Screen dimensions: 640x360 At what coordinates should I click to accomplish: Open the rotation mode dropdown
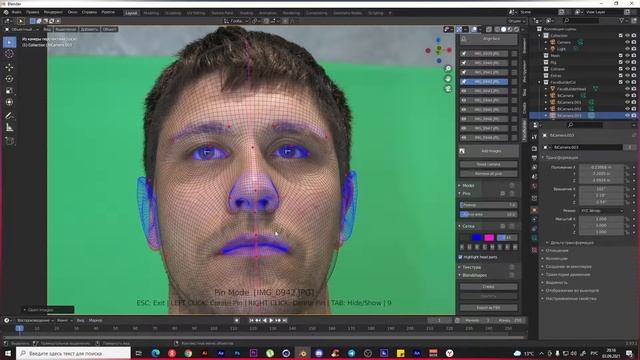point(602,211)
